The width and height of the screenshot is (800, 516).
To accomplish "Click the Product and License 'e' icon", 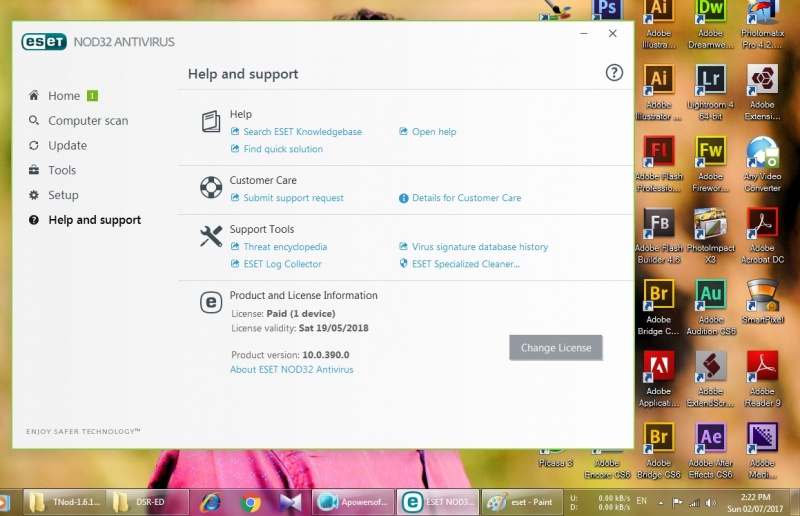I will click(x=211, y=303).
